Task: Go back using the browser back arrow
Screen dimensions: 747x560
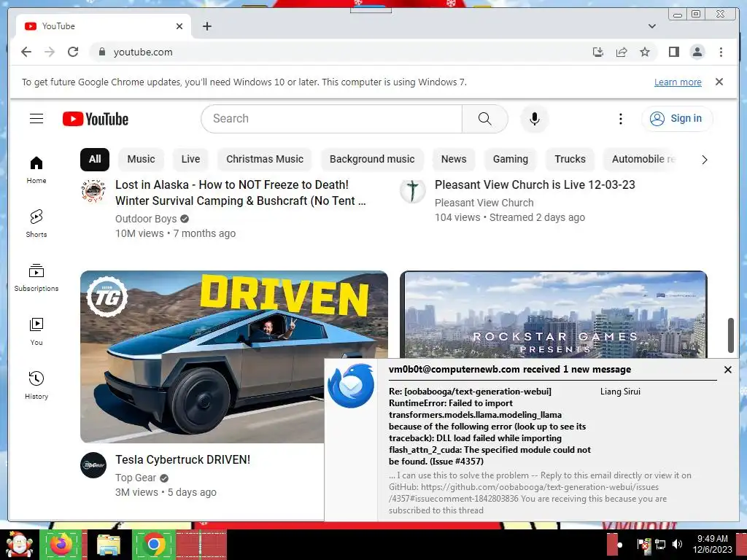Action: (26, 52)
